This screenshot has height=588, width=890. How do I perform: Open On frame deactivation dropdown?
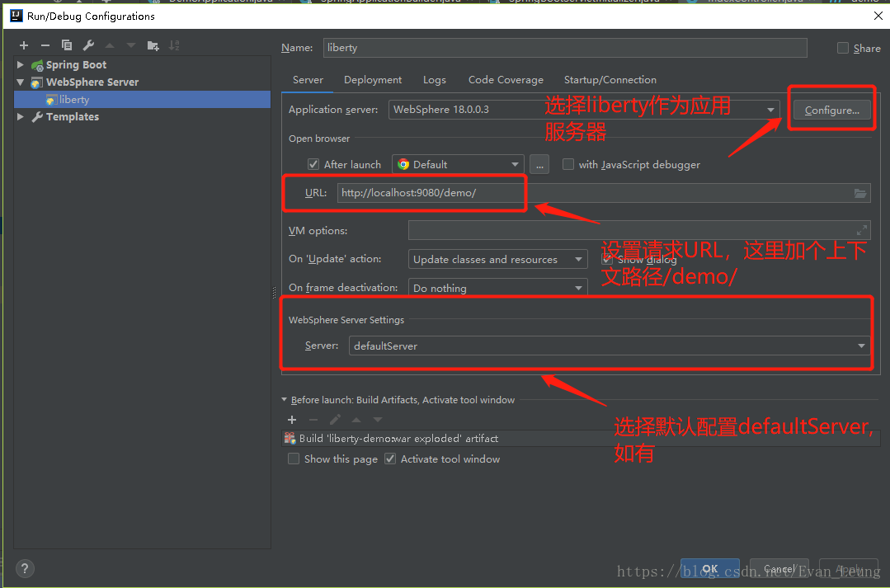pos(497,287)
